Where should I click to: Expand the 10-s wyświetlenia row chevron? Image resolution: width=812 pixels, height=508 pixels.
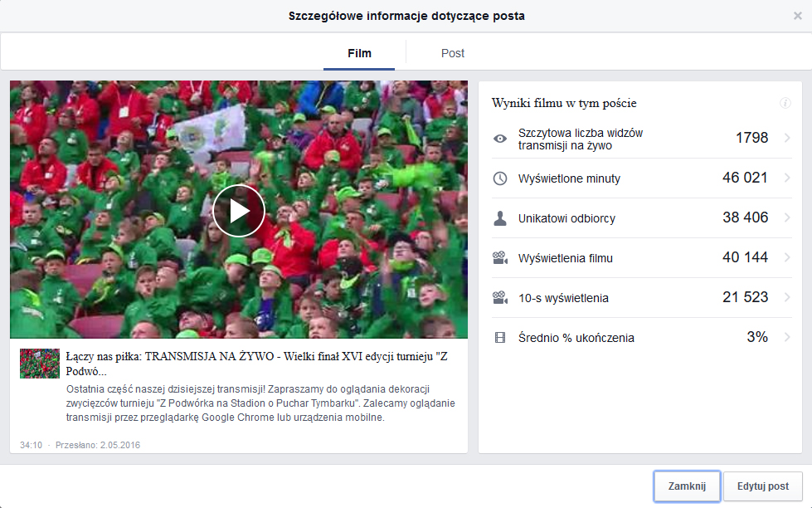coord(786,297)
